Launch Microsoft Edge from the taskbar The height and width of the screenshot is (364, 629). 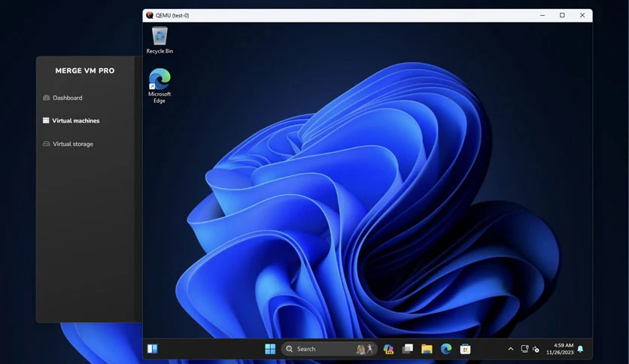click(x=446, y=349)
